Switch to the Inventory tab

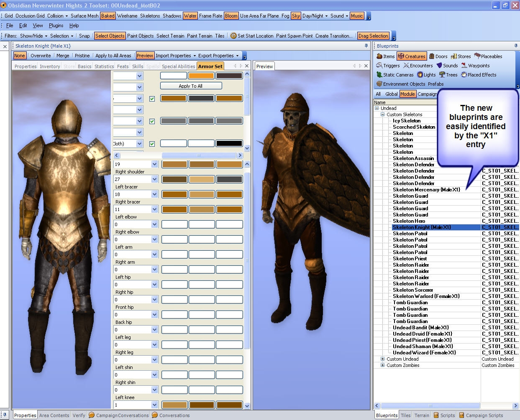[x=50, y=66]
